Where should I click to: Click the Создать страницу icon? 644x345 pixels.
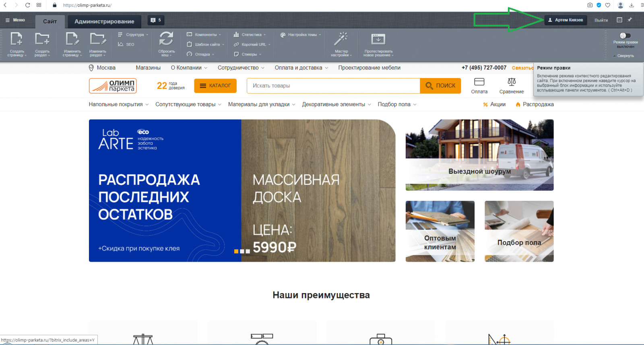click(x=17, y=39)
